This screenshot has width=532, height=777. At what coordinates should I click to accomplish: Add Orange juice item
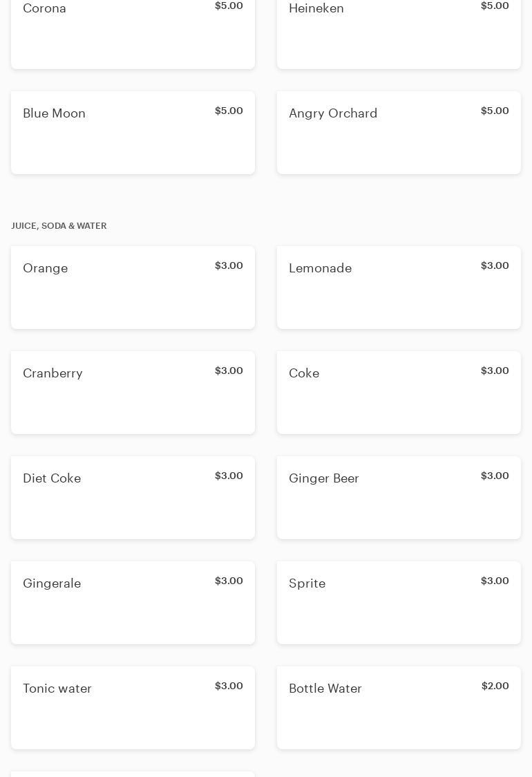pyautogui.click(x=133, y=288)
